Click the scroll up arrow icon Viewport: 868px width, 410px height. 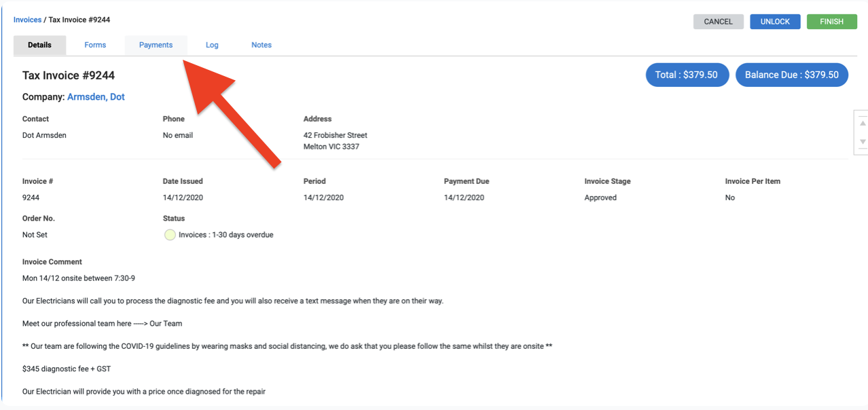(x=863, y=124)
